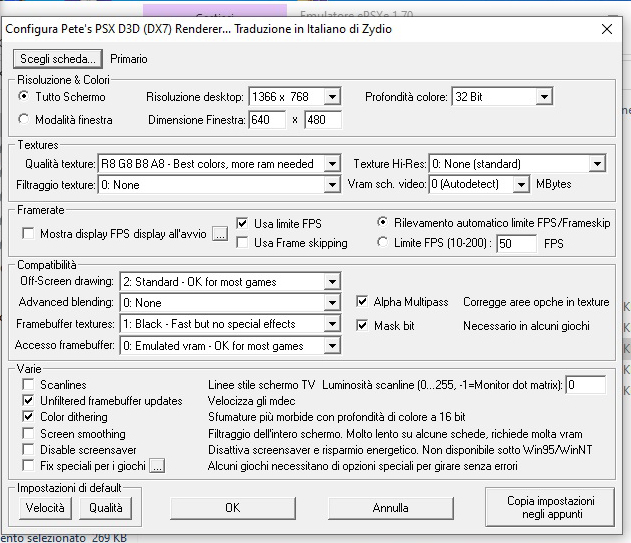The width and height of the screenshot is (631, 543).
Task: Click the Scegli scheda... button
Action: [58, 59]
